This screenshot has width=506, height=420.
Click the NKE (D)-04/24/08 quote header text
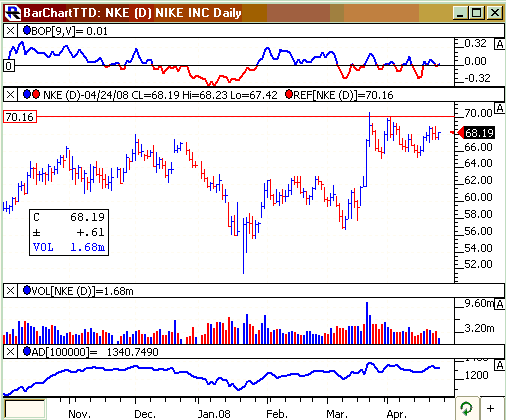coord(160,95)
